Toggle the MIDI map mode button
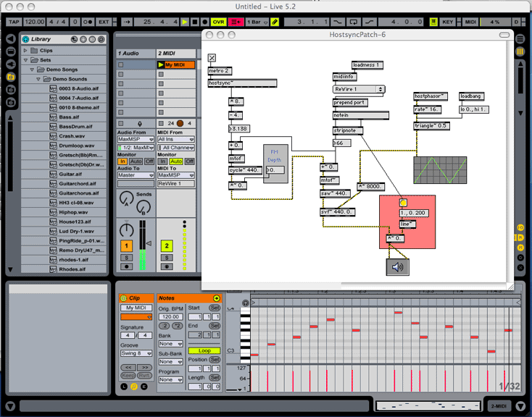 470,22
